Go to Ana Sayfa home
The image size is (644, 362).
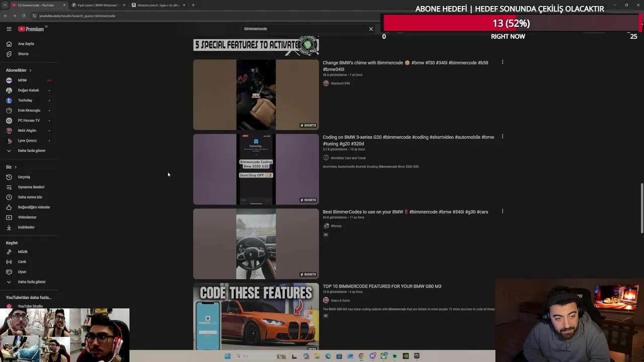pyautogui.click(x=26, y=44)
